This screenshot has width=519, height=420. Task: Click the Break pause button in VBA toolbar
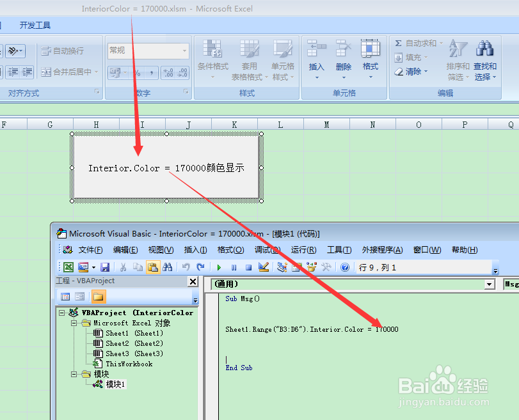coord(234,267)
